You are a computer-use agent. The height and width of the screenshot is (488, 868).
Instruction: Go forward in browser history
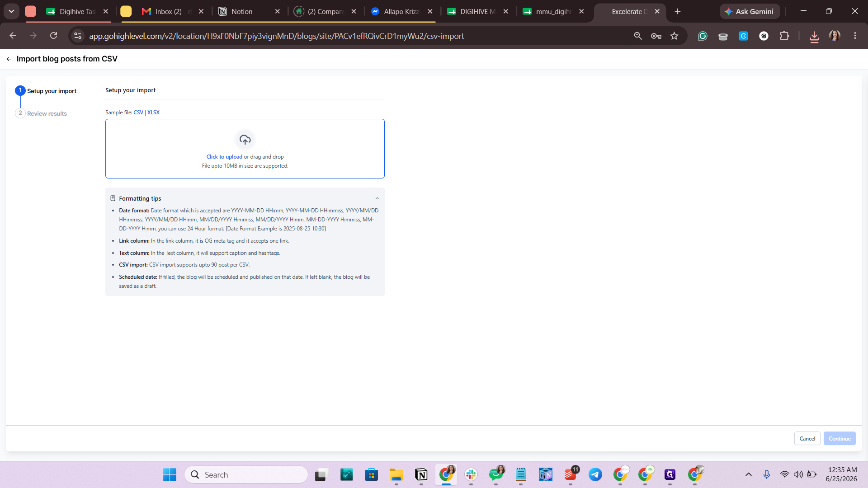click(33, 36)
